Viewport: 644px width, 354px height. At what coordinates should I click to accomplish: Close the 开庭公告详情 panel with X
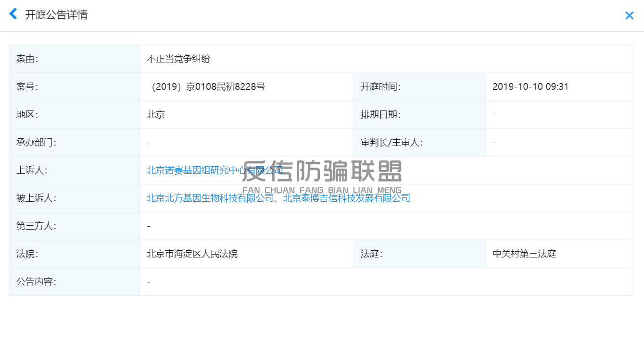(x=629, y=16)
